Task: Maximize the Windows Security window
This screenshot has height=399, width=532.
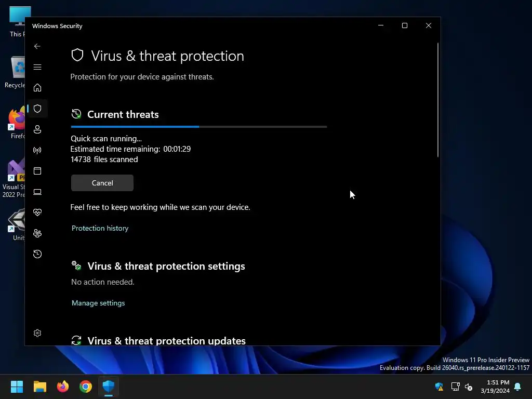Action: coord(404,25)
